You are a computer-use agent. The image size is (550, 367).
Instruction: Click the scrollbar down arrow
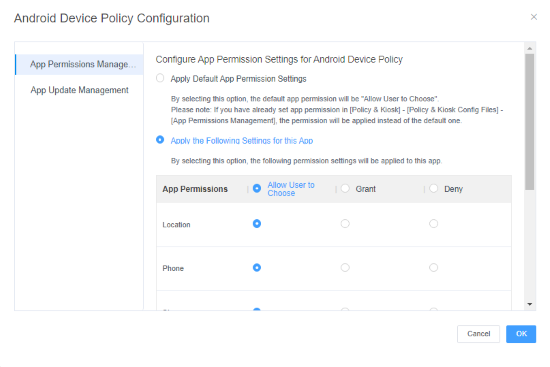point(530,304)
